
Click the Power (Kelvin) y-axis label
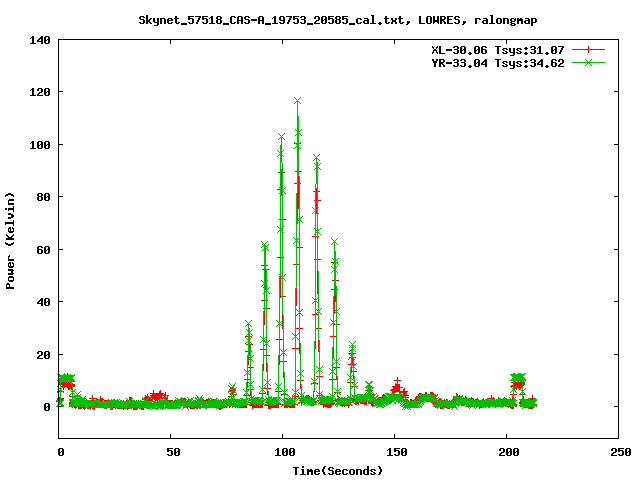[x=10, y=241]
